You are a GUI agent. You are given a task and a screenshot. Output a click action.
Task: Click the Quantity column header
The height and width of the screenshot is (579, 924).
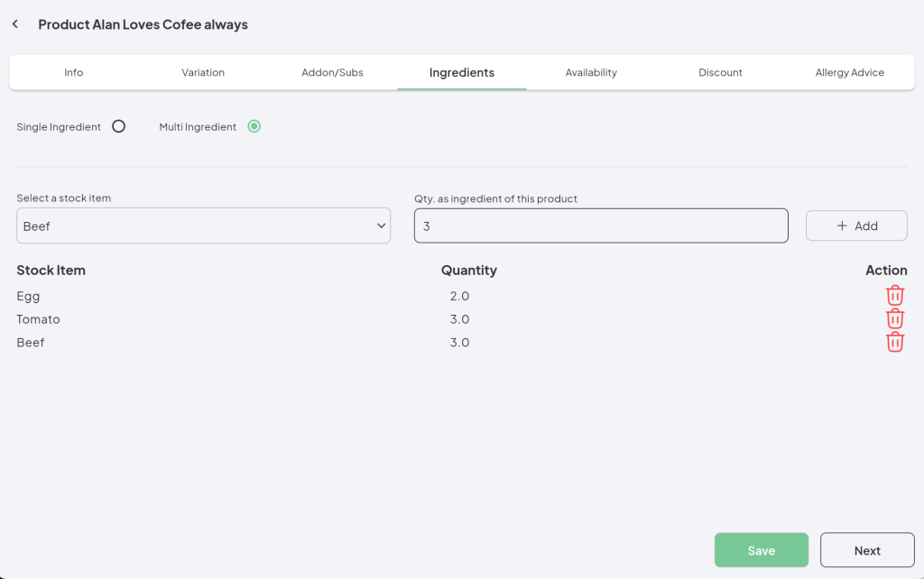click(469, 271)
